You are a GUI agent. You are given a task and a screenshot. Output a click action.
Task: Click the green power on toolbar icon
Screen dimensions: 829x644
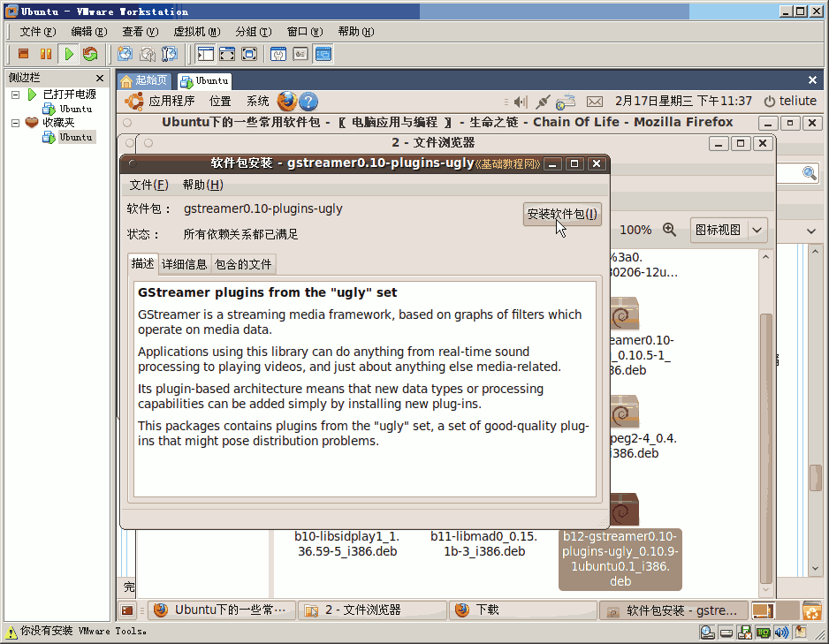pyautogui.click(x=69, y=54)
